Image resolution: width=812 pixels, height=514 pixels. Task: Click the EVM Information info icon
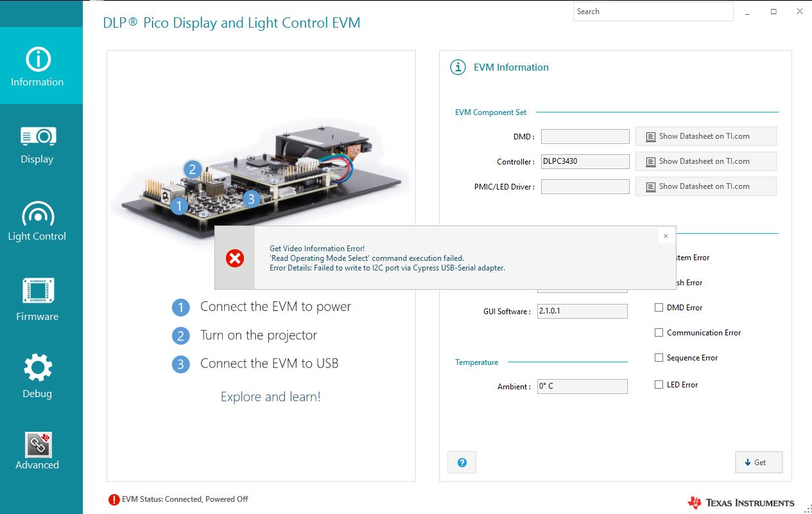coord(458,67)
